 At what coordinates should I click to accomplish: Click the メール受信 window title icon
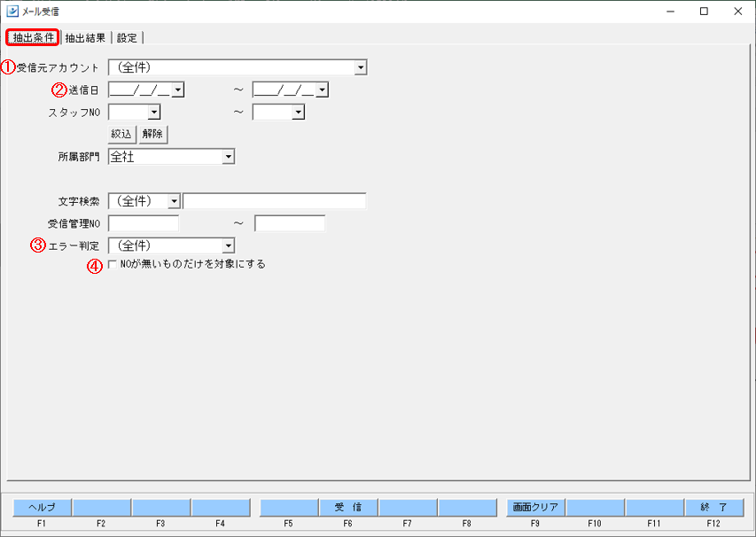point(12,12)
